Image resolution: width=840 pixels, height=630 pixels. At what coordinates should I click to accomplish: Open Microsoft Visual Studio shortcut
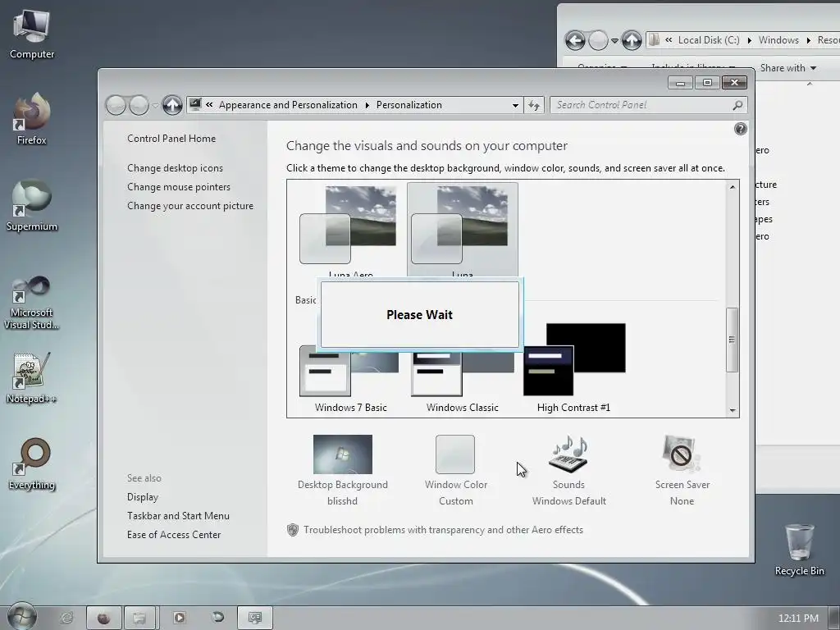tap(32, 303)
